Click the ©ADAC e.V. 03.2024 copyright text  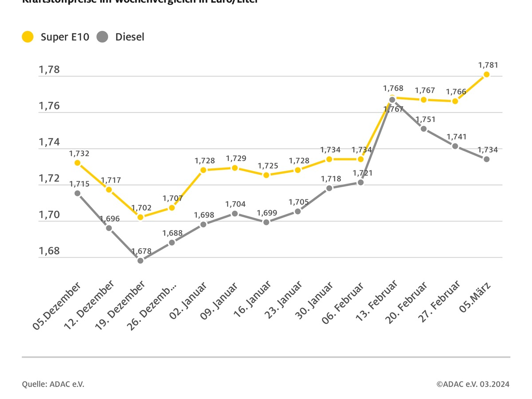click(x=473, y=384)
